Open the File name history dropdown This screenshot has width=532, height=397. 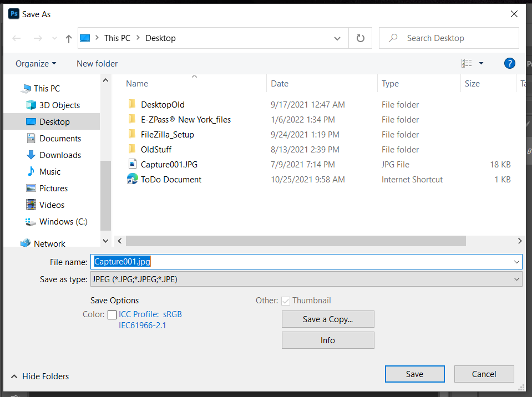[x=516, y=262]
